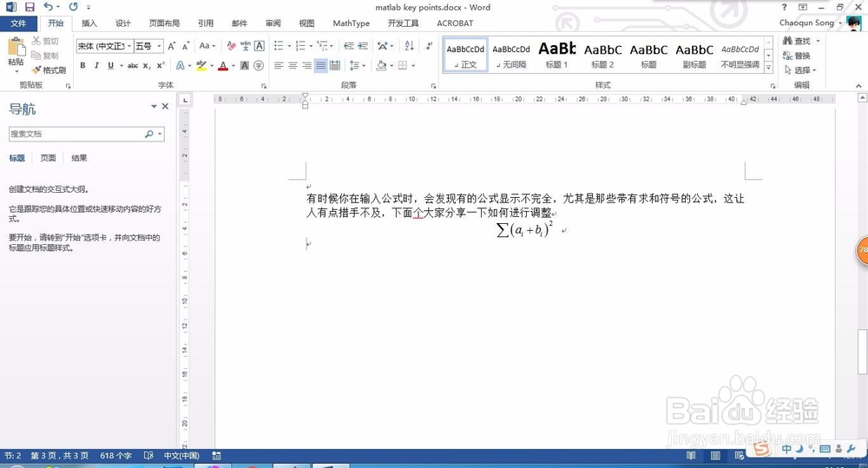Image resolution: width=868 pixels, height=468 pixels.
Task: Click the Copy (复制) icon
Action: pyautogui.click(x=36, y=56)
